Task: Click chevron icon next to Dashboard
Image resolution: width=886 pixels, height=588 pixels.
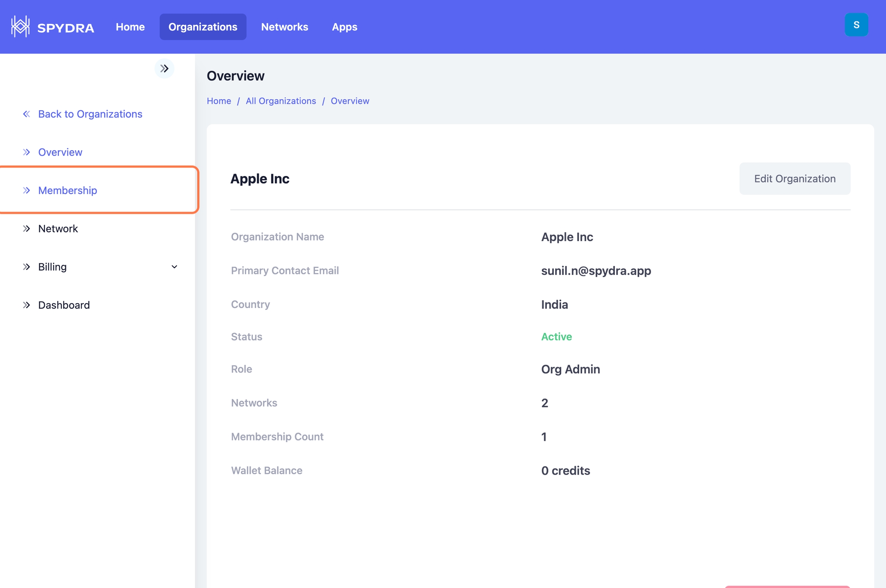Action: 26,305
